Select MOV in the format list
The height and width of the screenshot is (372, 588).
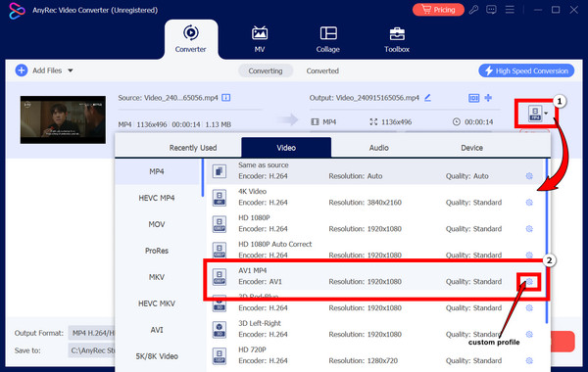point(157,224)
